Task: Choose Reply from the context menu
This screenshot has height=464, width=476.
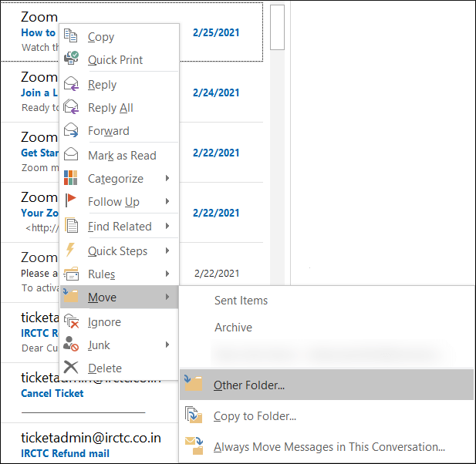Action: point(120,85)
